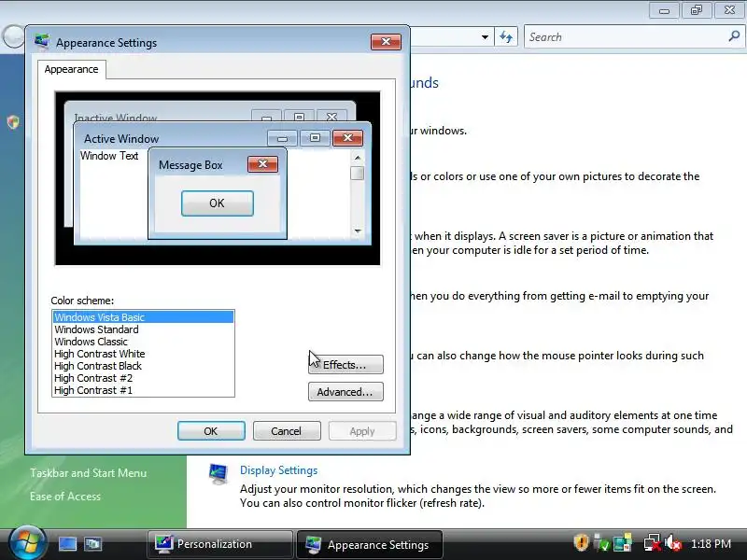This screenshot has width=747, height=560.
Task: Click the security alert tray shield icon
Action: click(x=581, y=543)
